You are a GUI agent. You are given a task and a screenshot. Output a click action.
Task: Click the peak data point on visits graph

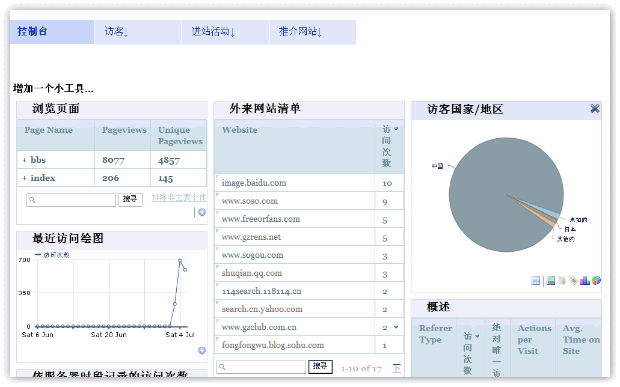[180, 261]
